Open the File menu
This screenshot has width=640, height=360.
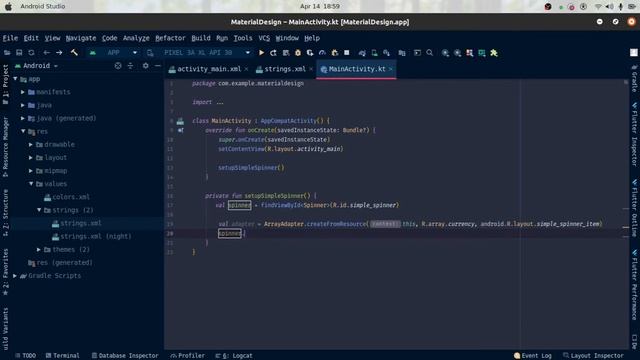pos(10,38)
